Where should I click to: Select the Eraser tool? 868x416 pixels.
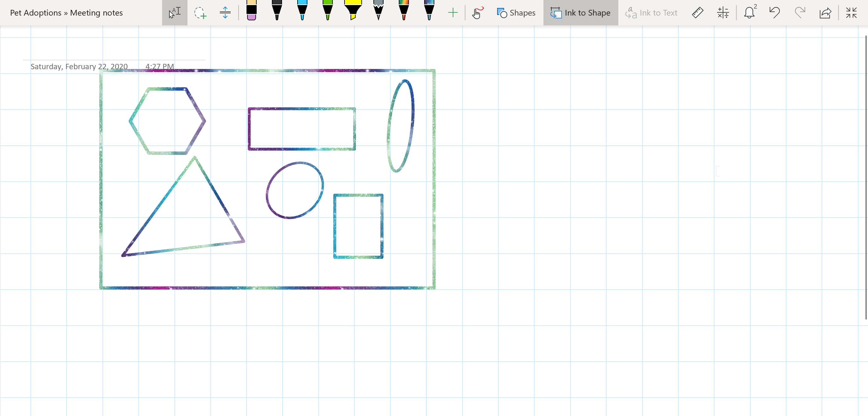[251, 10]
